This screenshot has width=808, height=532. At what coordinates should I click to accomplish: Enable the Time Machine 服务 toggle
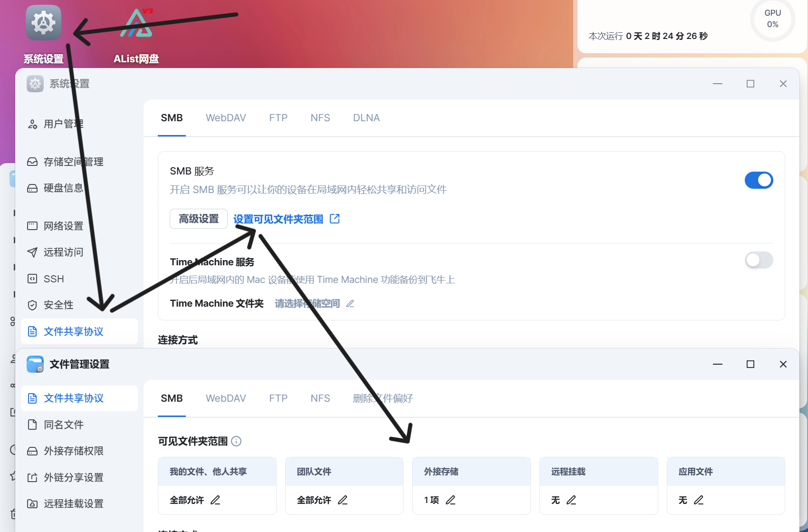tap(759, 260)
